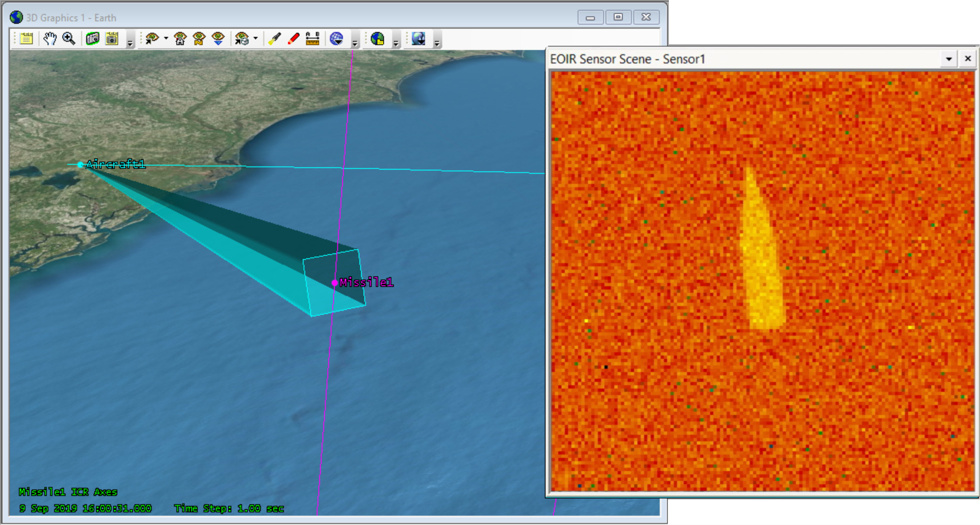Activate the zoom magnifier tool

(69, 38)
